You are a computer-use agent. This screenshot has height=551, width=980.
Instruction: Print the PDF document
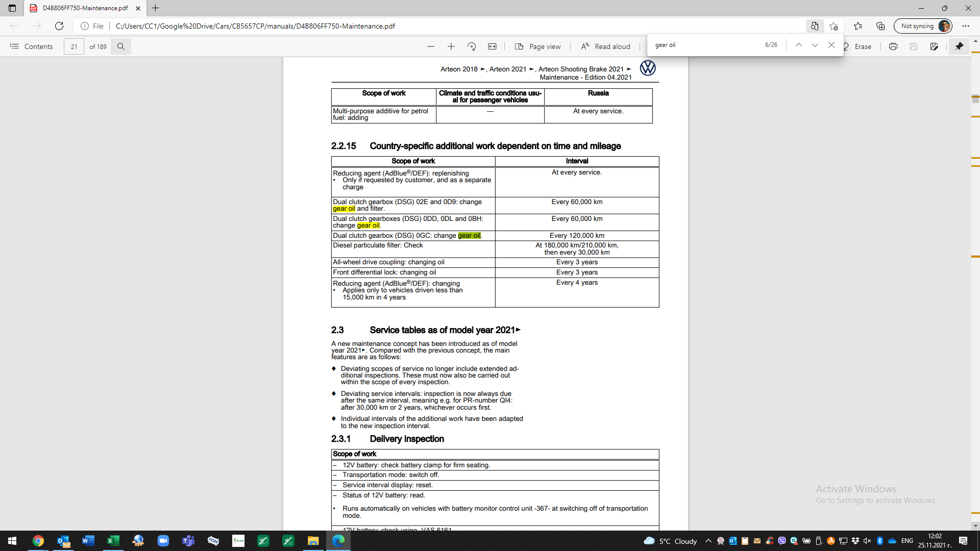[893, 46]
